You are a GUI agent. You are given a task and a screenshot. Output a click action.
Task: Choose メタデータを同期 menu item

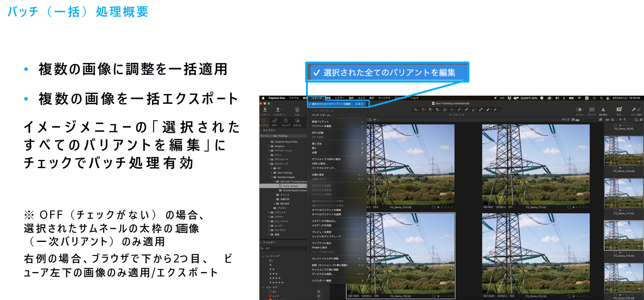(x=337, y=225)
